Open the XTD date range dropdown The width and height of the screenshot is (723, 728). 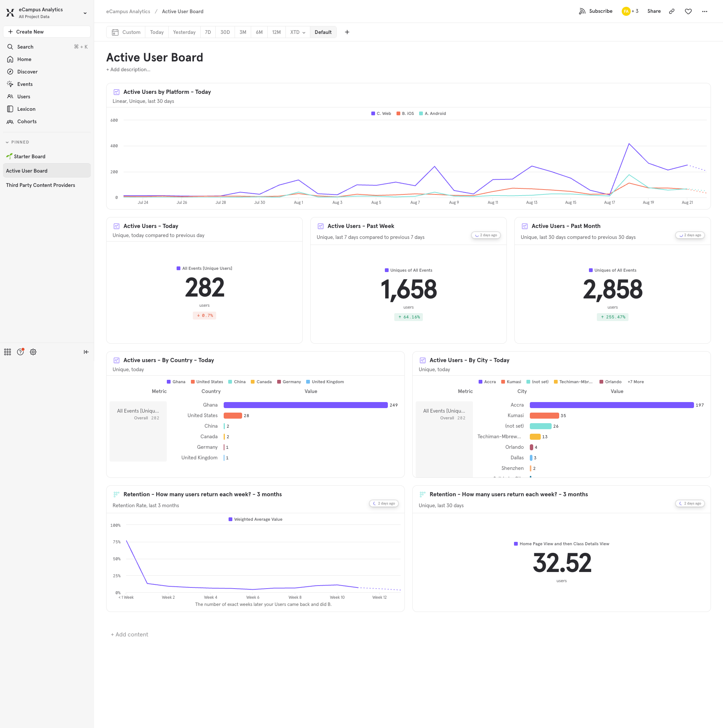click(x=297, y=32)
